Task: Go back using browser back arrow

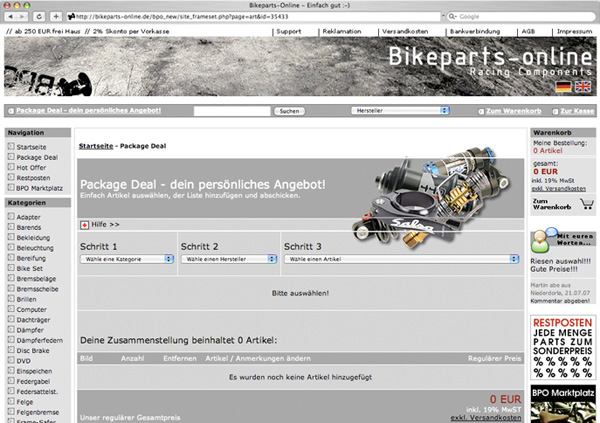Action: tap(11, 16)
